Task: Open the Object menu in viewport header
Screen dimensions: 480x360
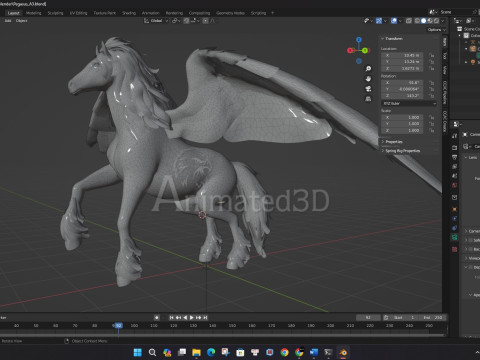Action: click(21, 21)
